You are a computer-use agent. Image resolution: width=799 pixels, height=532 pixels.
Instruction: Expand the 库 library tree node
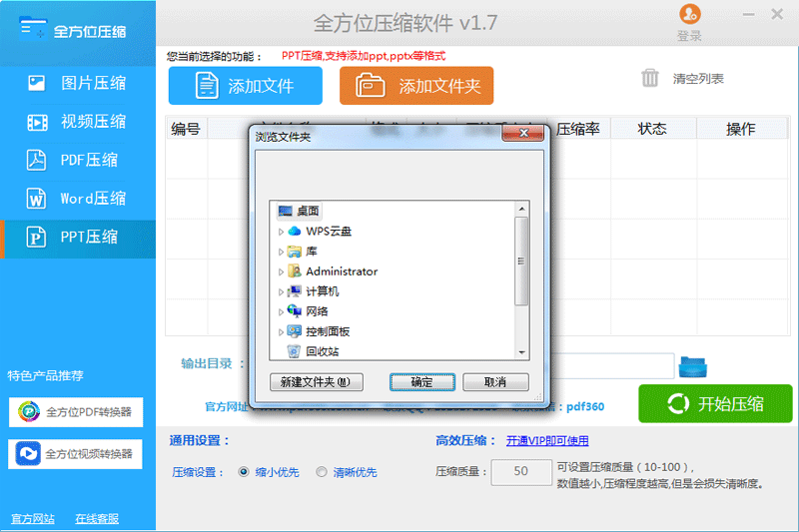pos(281,252)
